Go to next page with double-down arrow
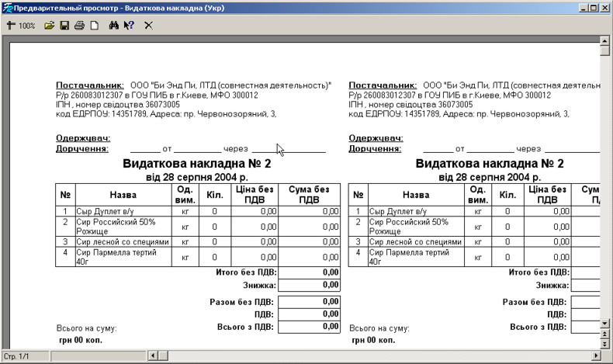This screenshot has width=613, height=364. pos(605,343)
